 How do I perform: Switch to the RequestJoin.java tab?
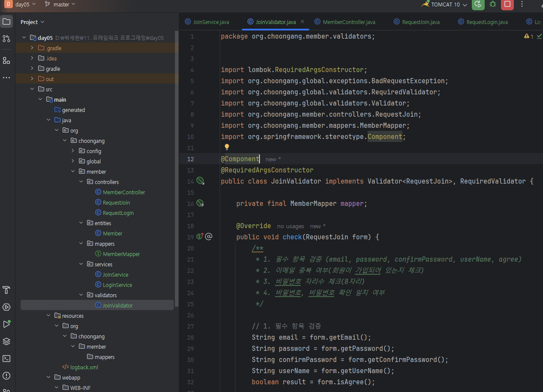(416, 22)
